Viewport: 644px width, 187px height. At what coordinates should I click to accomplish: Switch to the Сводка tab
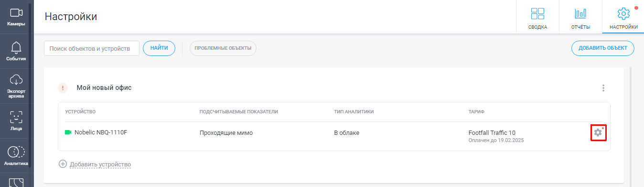point(537,17)
